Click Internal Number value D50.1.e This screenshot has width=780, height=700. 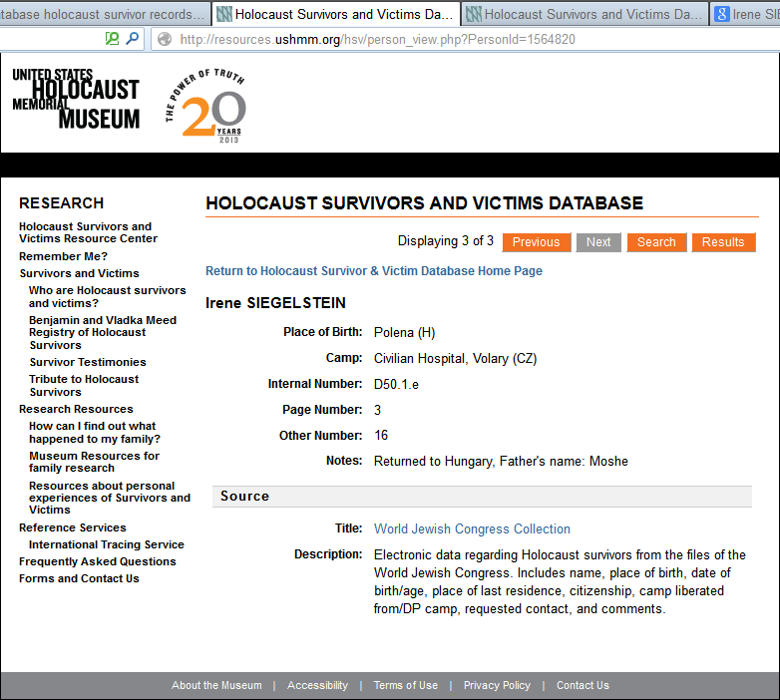click(x=396, y=384)
